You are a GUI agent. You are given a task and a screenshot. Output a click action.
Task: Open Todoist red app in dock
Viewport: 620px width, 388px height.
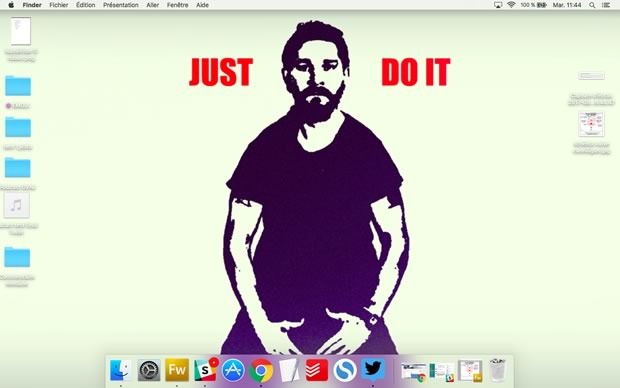(317, 370)
